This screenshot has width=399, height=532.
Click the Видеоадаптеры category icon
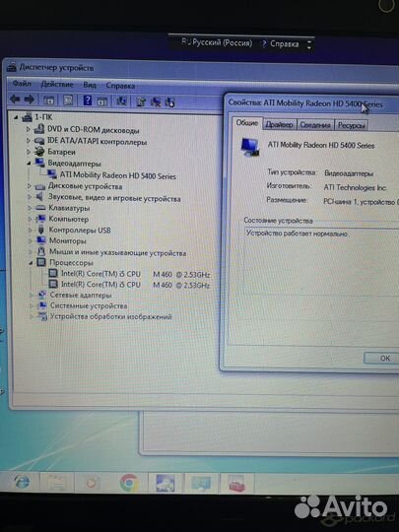click(x=40, y=163)
